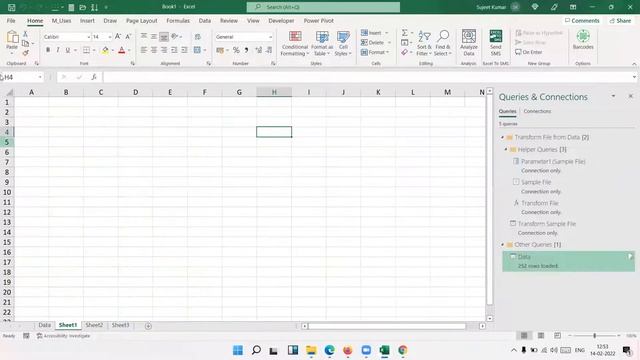Image resolution: width=640 pixels, height=360 pixels.
Task: Collapse the Helper Queries folder
Action: [x=506, y=149]
